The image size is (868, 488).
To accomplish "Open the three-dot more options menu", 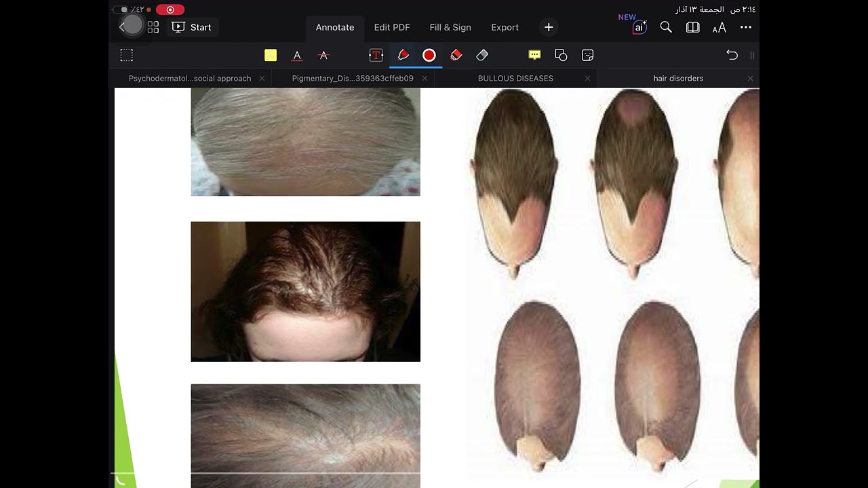I will (x=746, y=27).
